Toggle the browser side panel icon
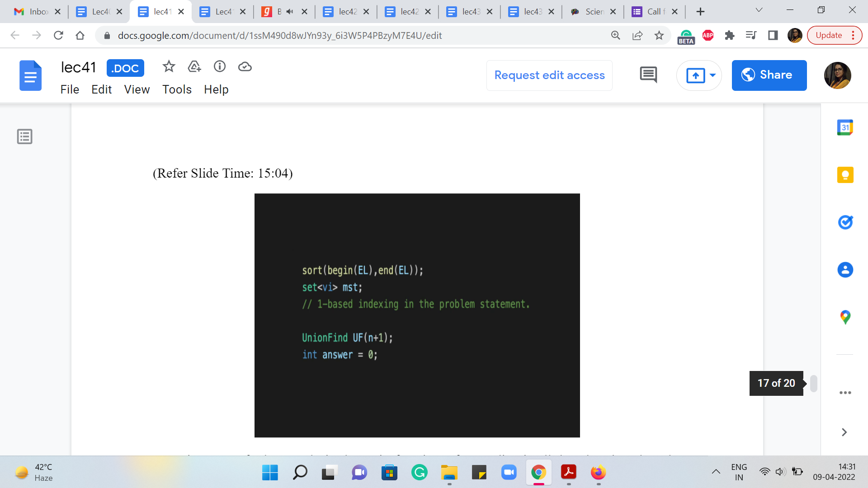868x488 pixels. tap(773, 35)
